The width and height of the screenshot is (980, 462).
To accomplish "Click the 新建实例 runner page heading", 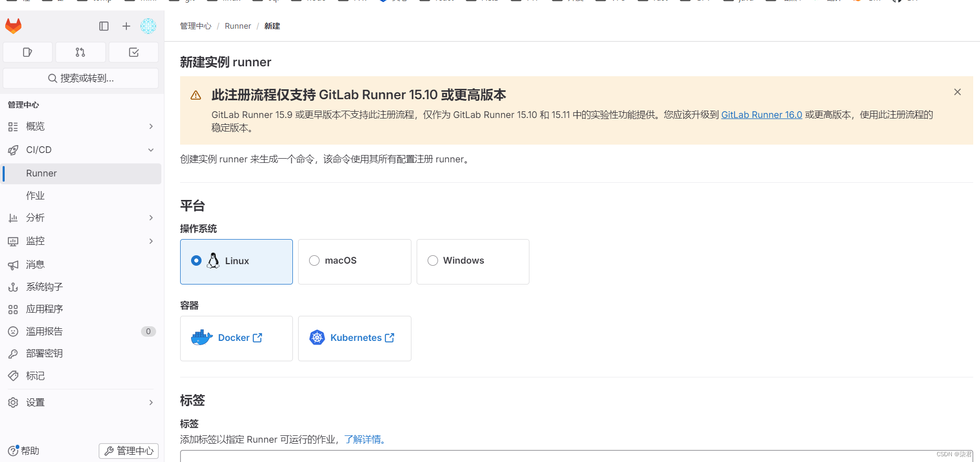I will click(x=226, y=62).
